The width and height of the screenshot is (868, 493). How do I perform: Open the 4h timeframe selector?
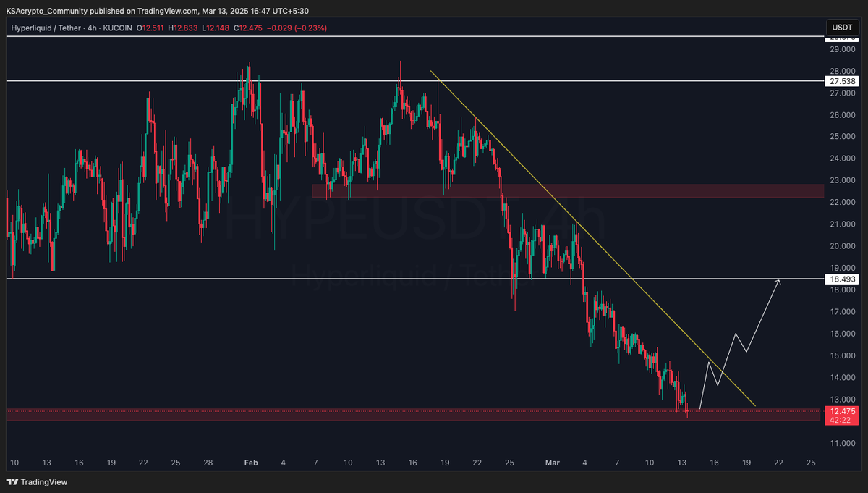coord(90,28)
